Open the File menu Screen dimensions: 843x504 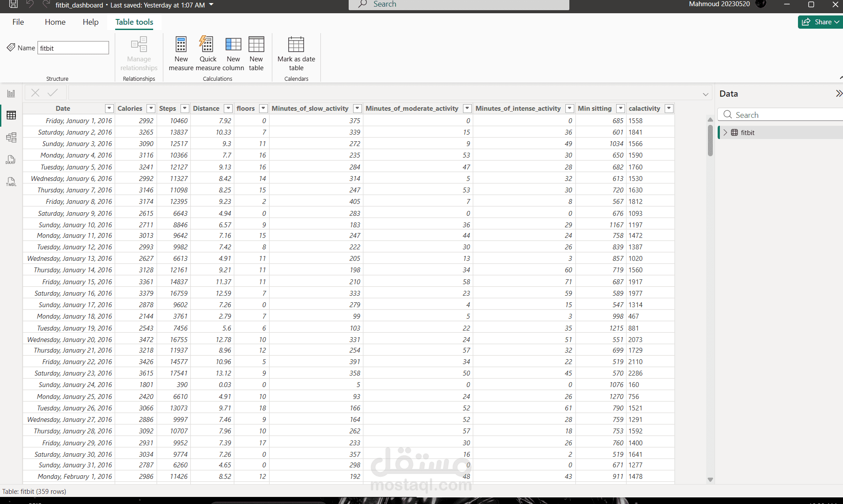tap(18, 22)
